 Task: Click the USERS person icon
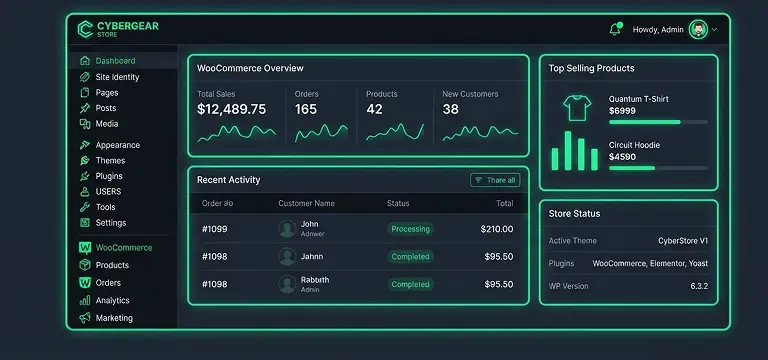[x=85, y=192]
